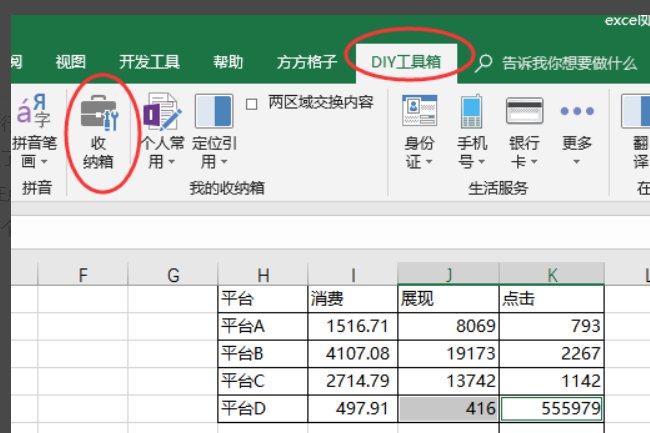Click the cell containing 展现
Viewport: 650px width, 433px height.
[448, 299]
